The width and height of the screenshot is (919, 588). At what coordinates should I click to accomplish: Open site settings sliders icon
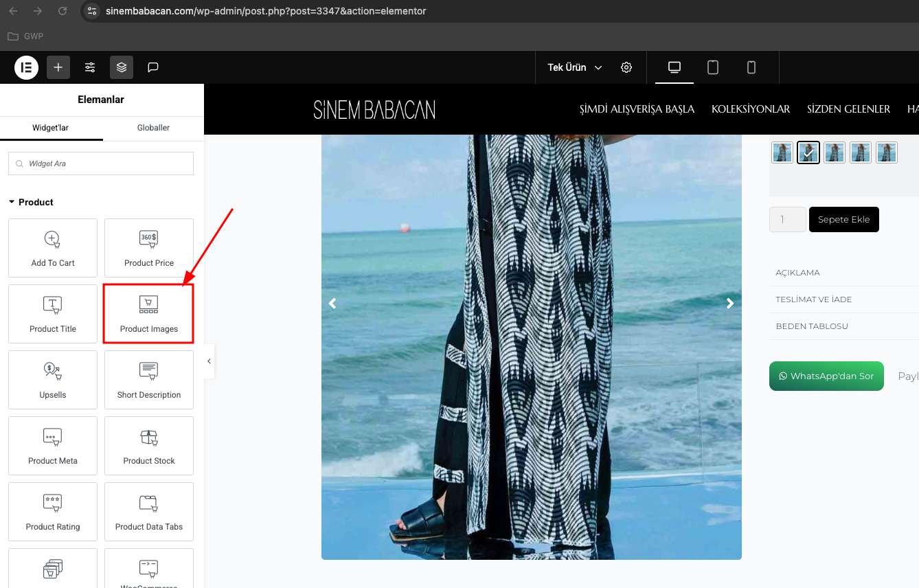click(x=90, y=67)
